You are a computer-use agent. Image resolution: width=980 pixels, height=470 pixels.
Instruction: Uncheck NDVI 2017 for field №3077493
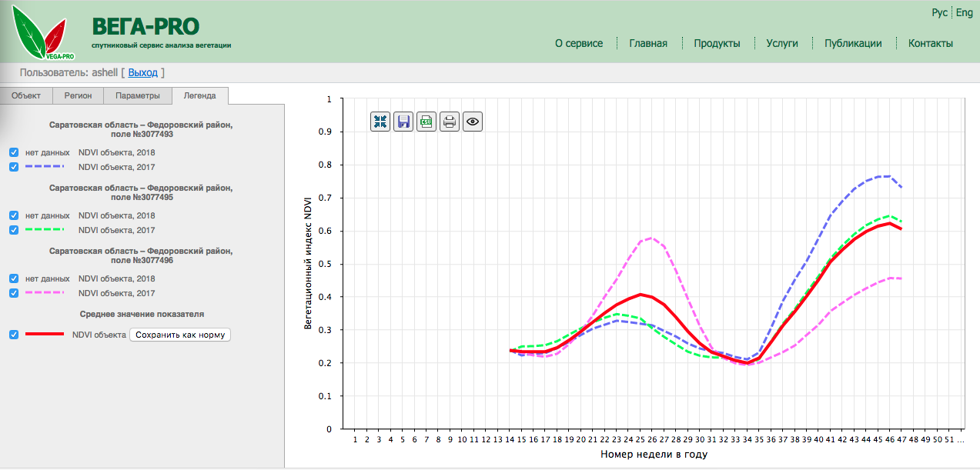click(x=14, y=167)
